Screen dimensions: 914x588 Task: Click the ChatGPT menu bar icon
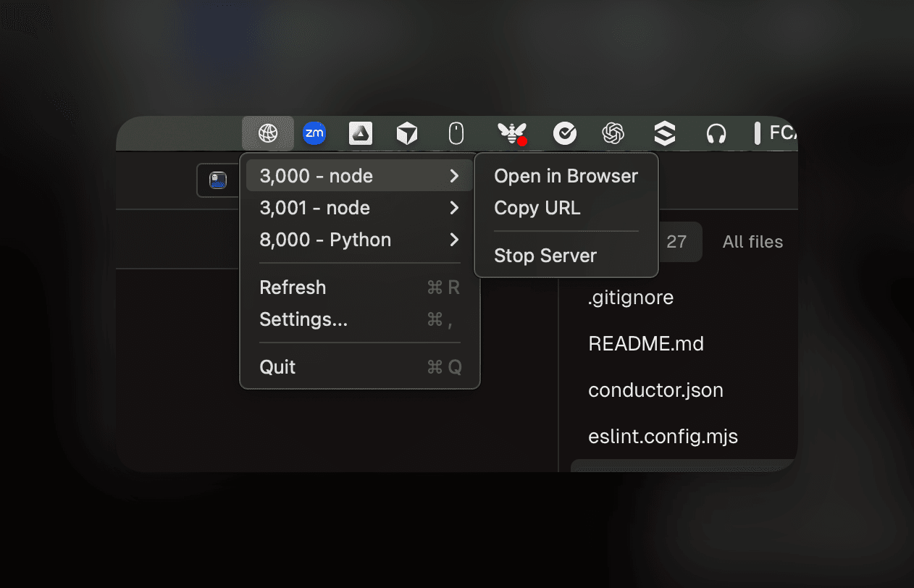(613, 133)
